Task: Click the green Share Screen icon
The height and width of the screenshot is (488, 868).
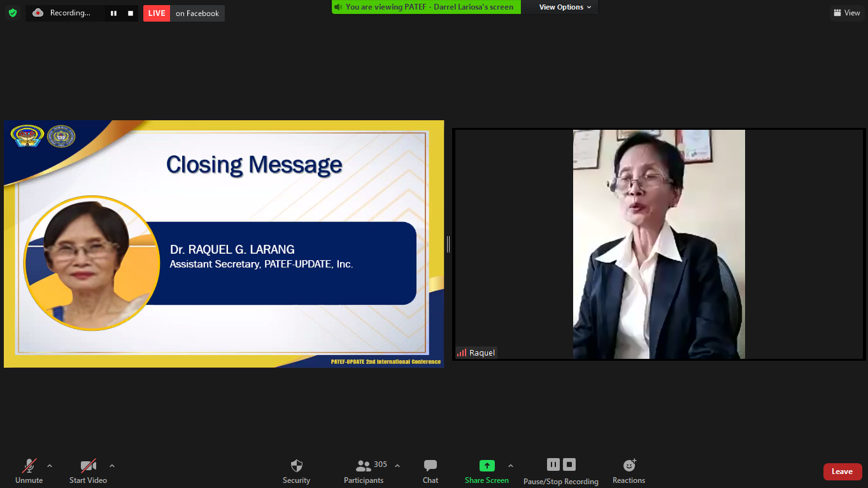Action: coord(487,466)
